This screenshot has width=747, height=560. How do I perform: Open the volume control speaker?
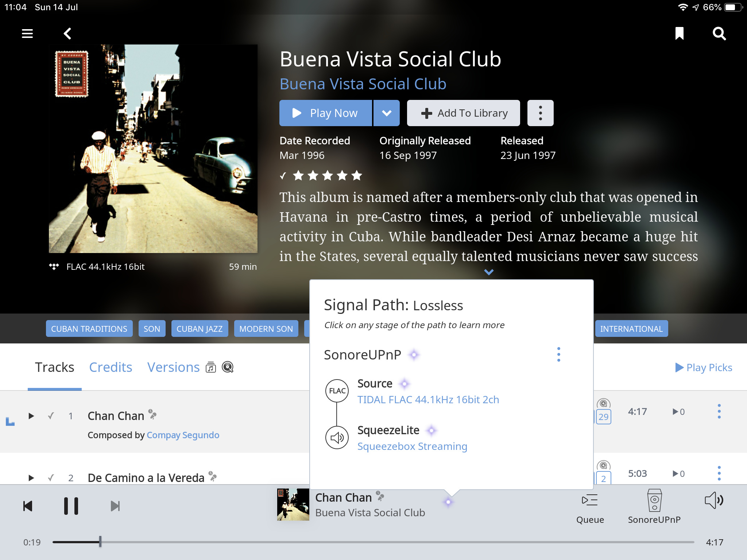point(714,500)
